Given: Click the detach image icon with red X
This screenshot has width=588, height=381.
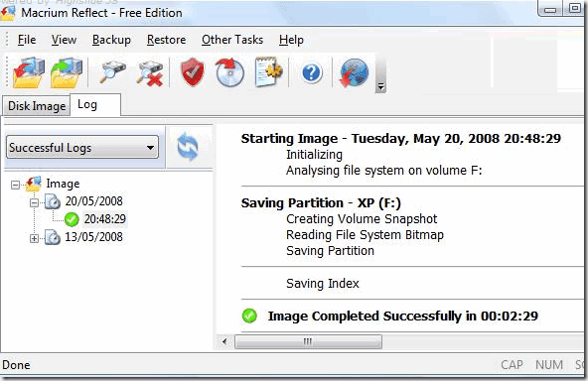Looking at the screenshot, I should (x=150, y=73).
